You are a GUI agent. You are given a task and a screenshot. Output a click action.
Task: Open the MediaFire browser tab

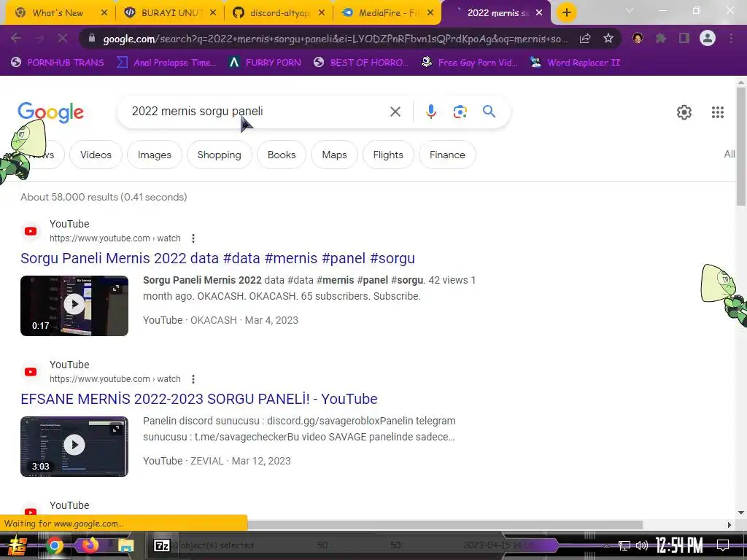pos(388,13)
